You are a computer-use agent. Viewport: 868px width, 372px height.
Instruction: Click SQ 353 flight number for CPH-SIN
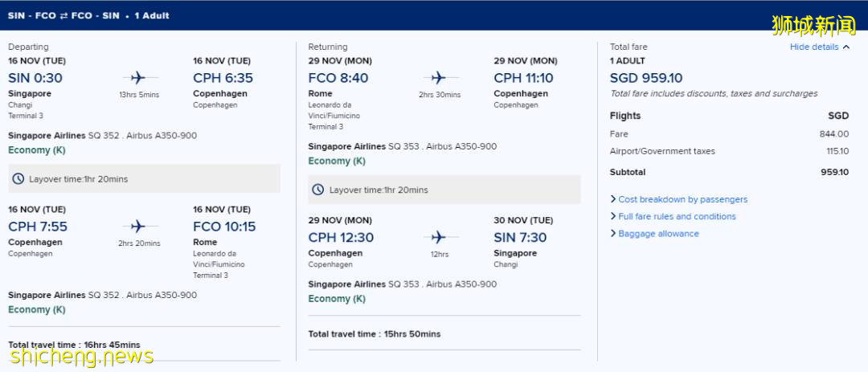404,284
